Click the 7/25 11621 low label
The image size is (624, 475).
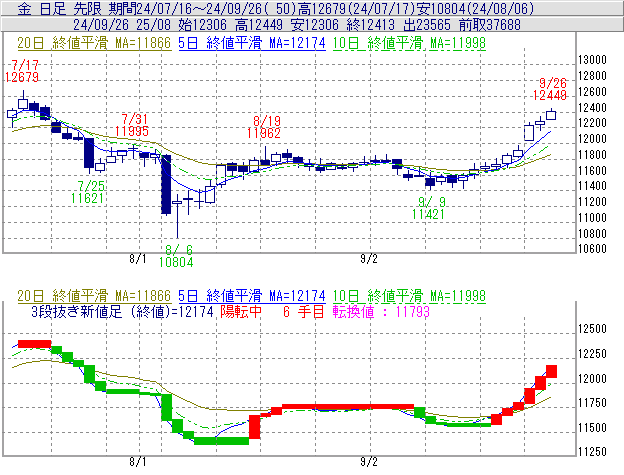pos(88,192)
